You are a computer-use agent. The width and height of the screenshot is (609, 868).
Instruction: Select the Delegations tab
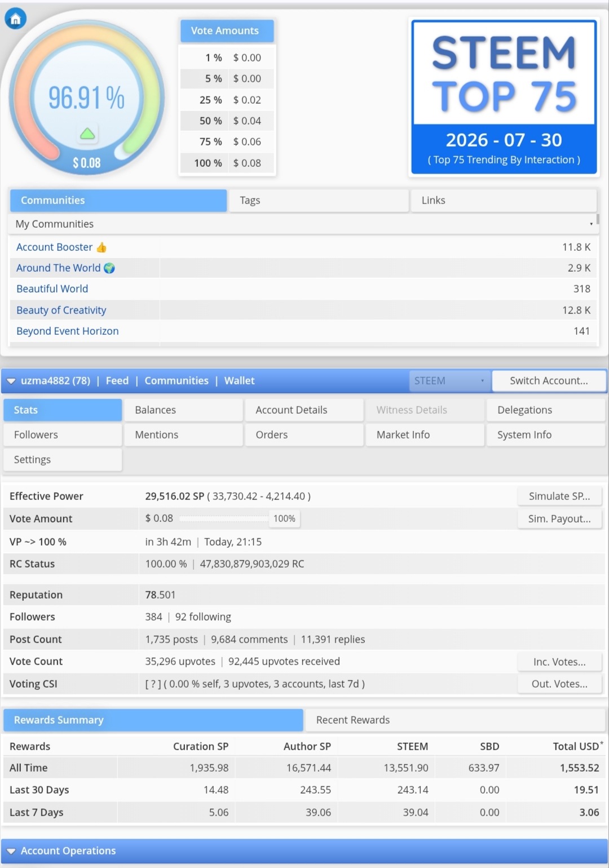click(546, 410)
